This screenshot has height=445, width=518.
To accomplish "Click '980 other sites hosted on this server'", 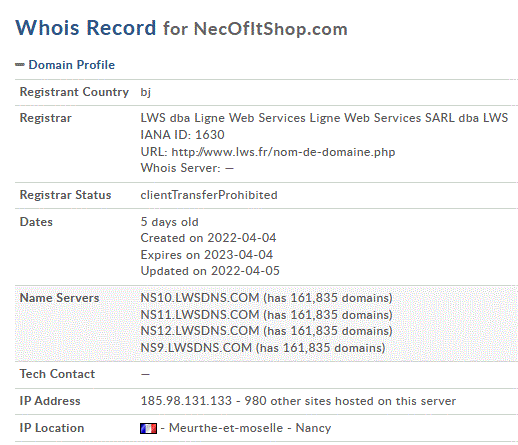I will tap(350, 401).
